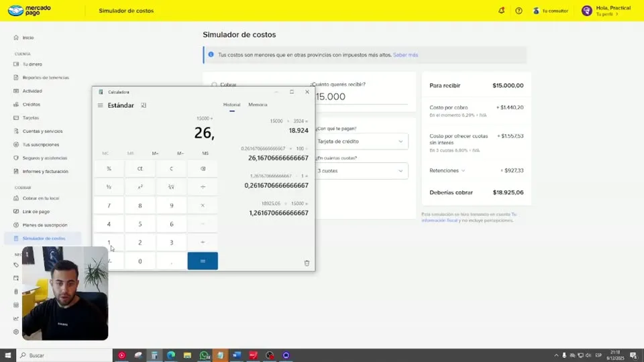Viewport: 644px width, 362px height.
Task: Open Créditos in the sidebar
Action: pos(32,105)
